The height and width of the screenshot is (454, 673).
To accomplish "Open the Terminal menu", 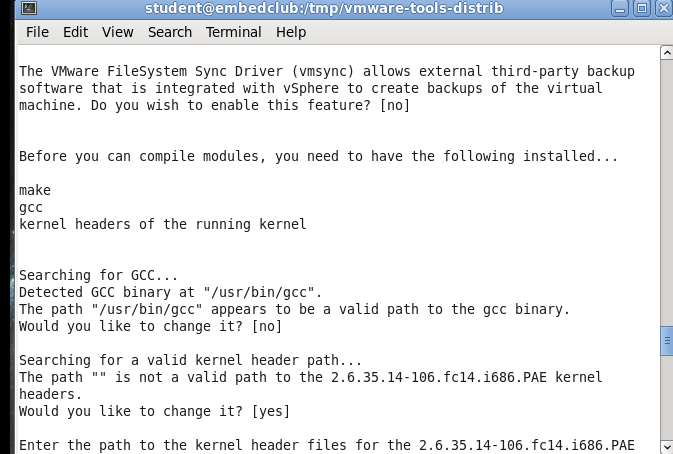I will click(x=233, y=32).
